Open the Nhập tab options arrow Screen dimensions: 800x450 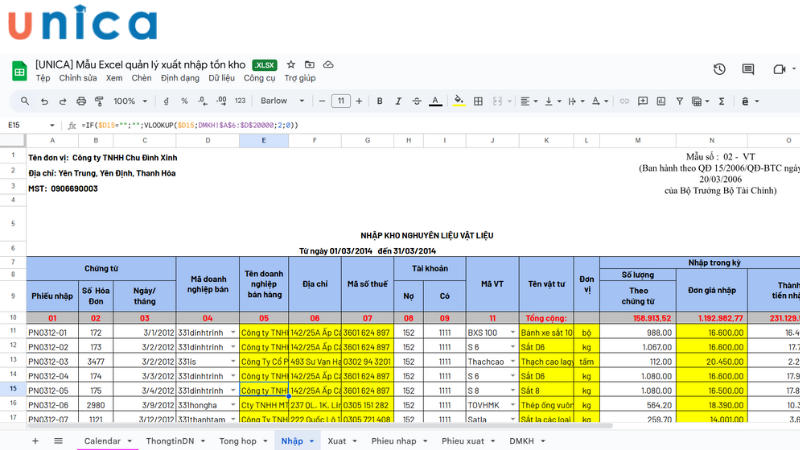(x=312, y=441)
